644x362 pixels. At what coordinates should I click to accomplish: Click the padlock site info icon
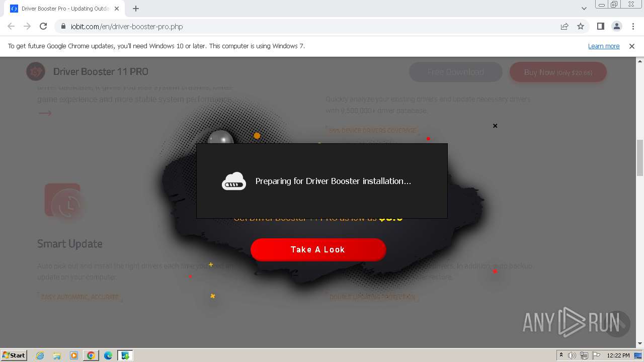click(x=63, y=27)
